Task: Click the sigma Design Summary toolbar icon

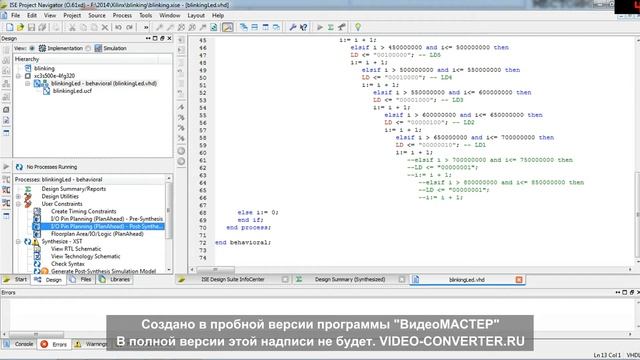Action: tap(331, 27)
